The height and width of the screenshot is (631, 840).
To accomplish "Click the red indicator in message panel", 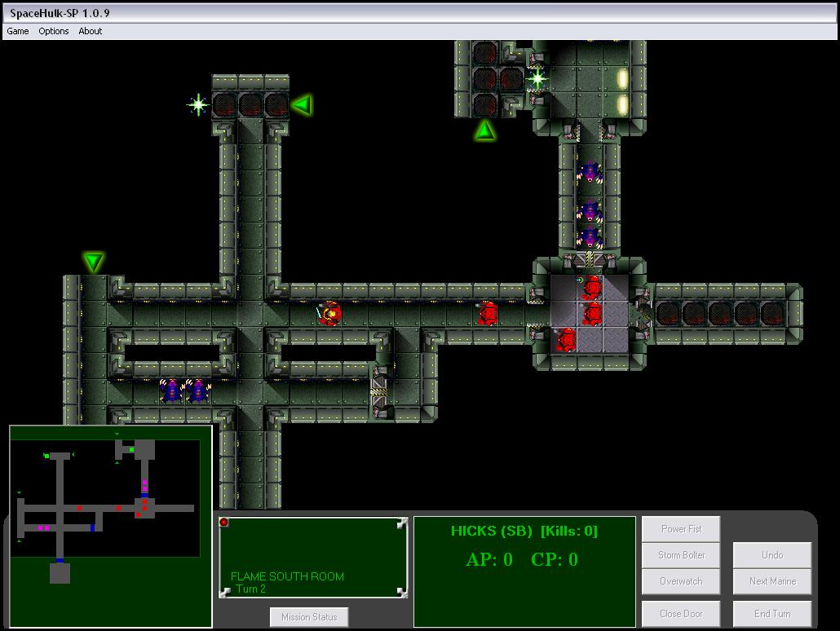I will pos(224,523).
